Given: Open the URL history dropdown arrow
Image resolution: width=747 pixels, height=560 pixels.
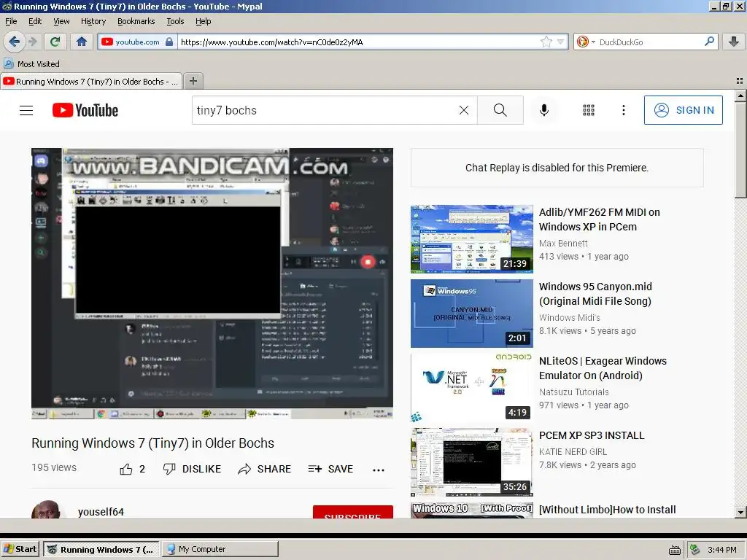Looking at the screenshot, I should 561,42.
